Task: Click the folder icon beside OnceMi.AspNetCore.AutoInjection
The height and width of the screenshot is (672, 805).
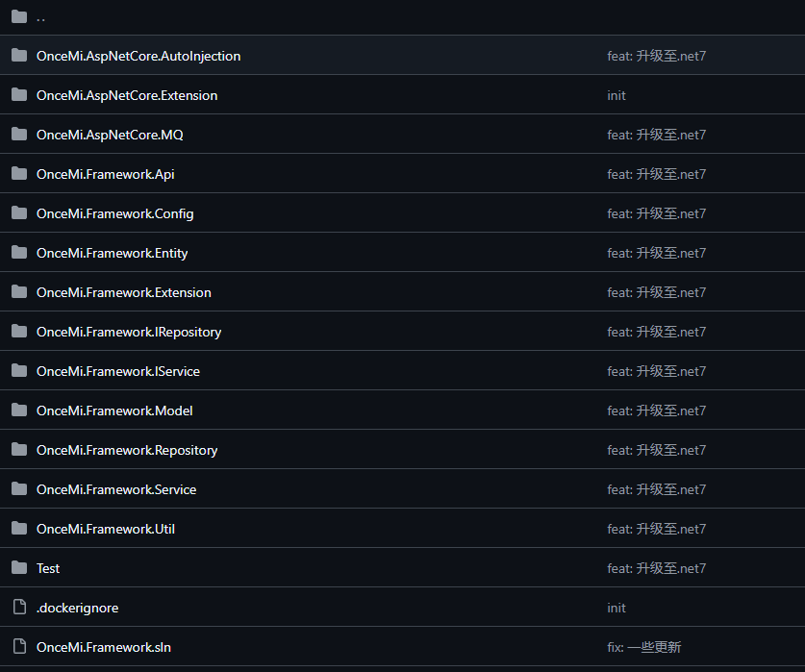Action: click(x=19, y=56)
